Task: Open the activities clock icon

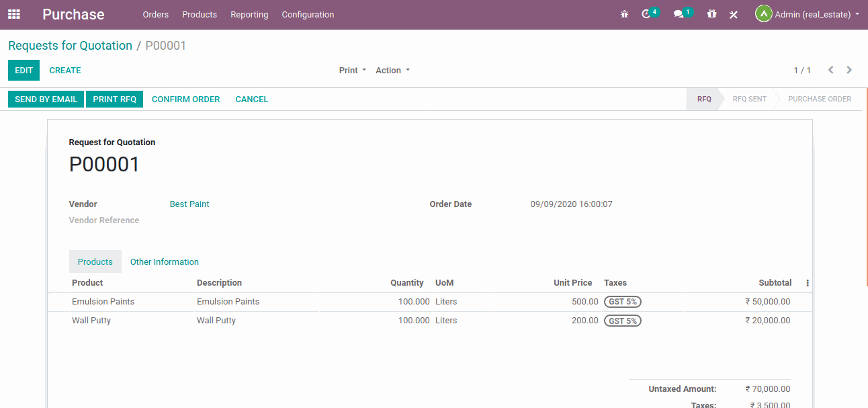Action: 647,13
